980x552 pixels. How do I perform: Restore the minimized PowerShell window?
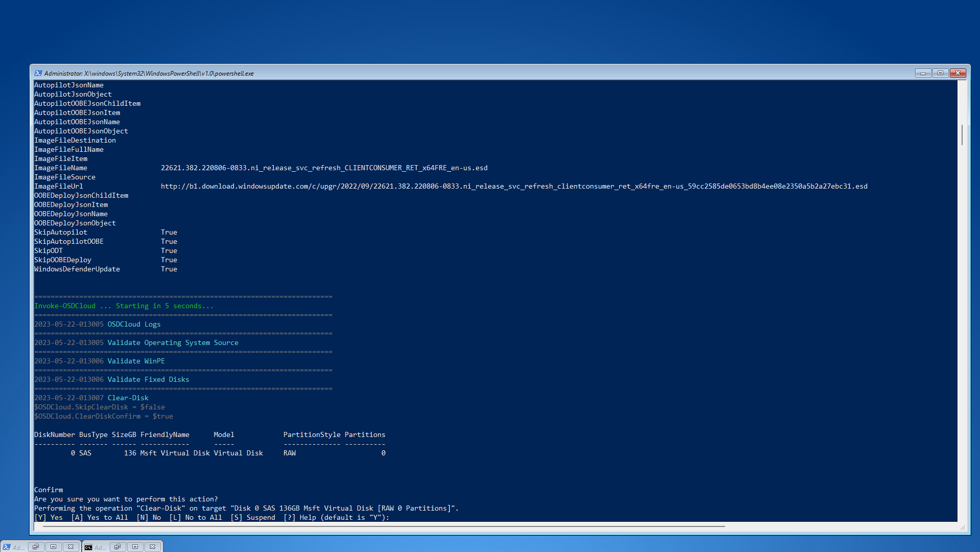[x=36, y=547]
